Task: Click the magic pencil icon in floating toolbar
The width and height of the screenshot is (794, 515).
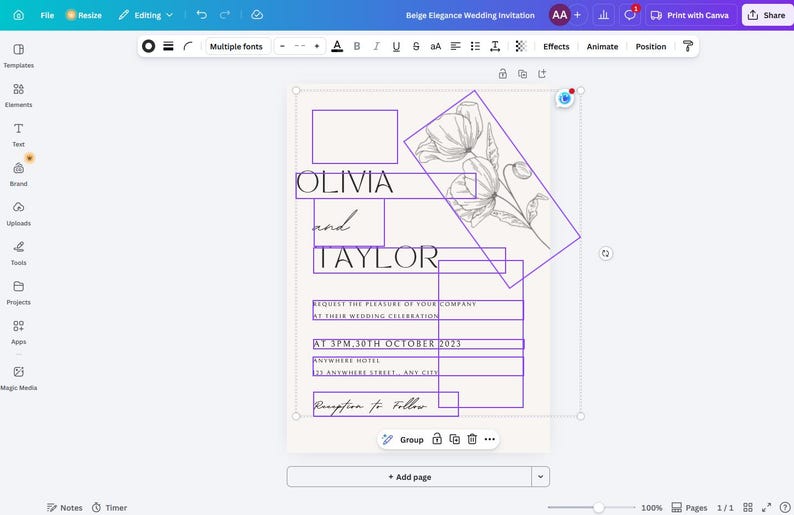Action: click(387, 439)
